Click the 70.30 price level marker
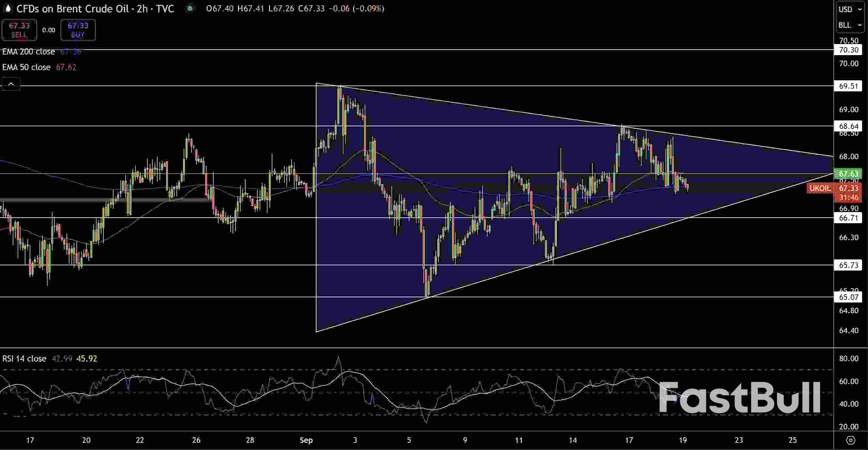The image size is (868, 450). 848,50
